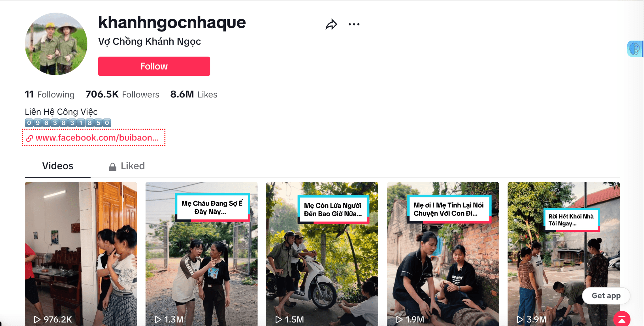Viewport: 644px width, 326px height.
Task: View the 11 Following list
Action: (x=50, y=94)
